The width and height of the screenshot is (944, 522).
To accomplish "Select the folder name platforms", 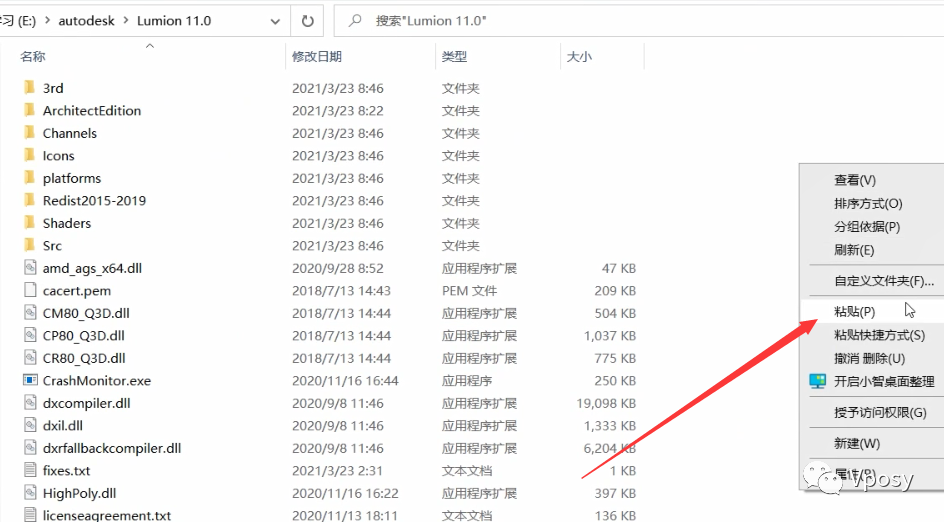I will (72, 178).
